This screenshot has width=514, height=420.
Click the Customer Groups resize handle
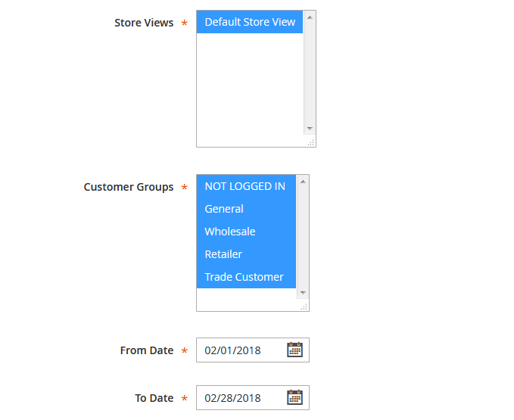click(x=304, y=306)
